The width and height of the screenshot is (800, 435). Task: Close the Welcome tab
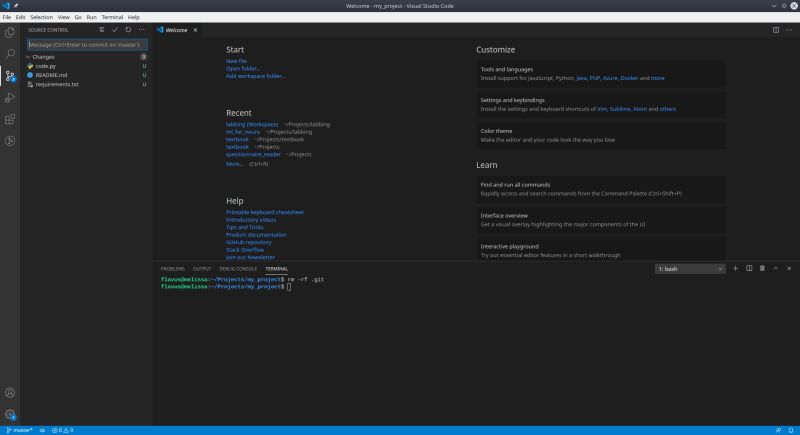(195, 30)
